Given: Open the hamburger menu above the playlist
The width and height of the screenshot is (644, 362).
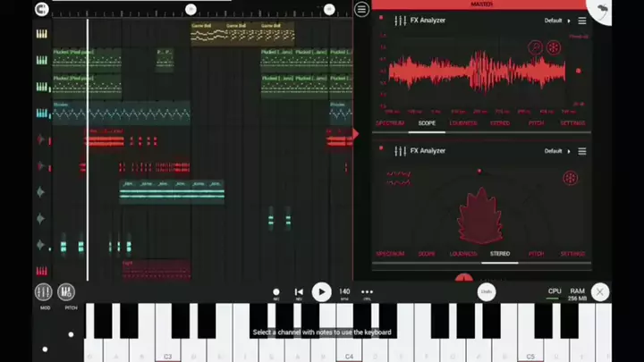Looking at the screenshot, I should click(361, 9).
